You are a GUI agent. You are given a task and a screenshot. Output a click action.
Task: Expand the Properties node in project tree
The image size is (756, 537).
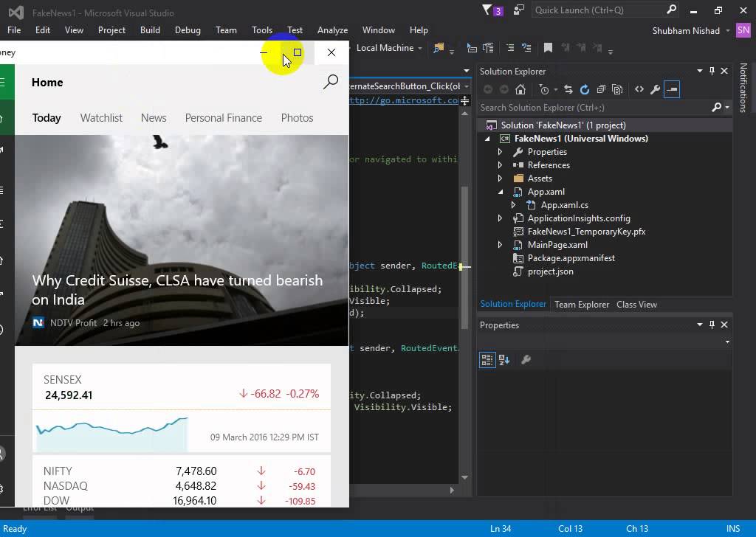coord(500,152)
